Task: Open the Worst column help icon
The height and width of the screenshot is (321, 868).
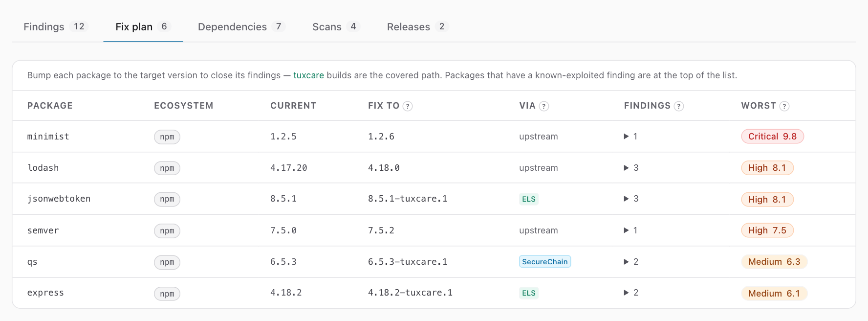Action: [x=784, y=106]
